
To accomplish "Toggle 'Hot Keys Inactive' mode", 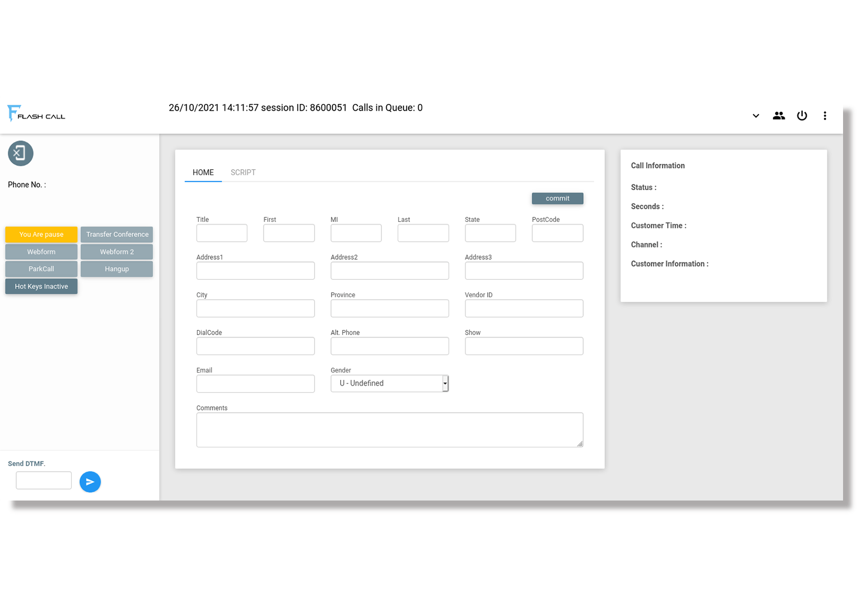I will (41, 286).
